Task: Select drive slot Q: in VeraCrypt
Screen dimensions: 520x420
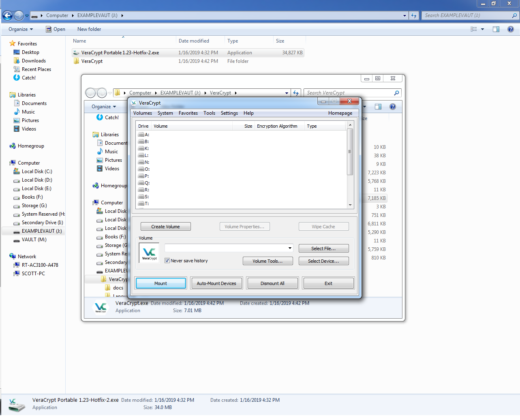Action: [x=144, y=183]
